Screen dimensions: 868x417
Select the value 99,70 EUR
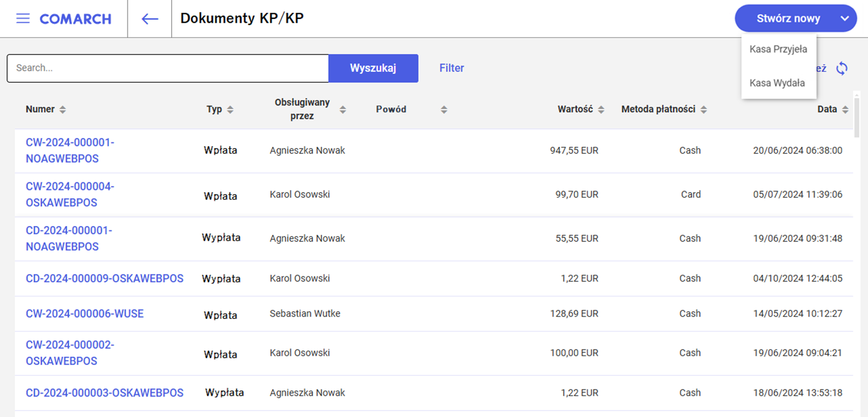577,195
